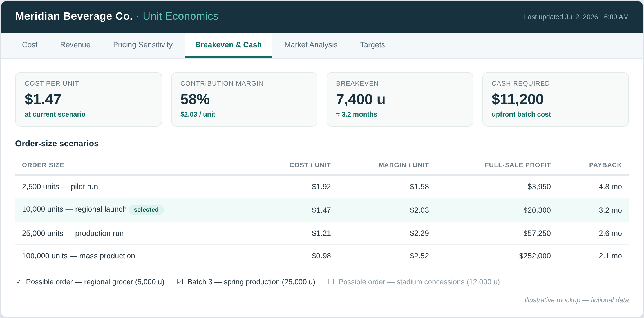
Task: Click pilot run cost value $1.92
Action: click(x=321, y=187)
